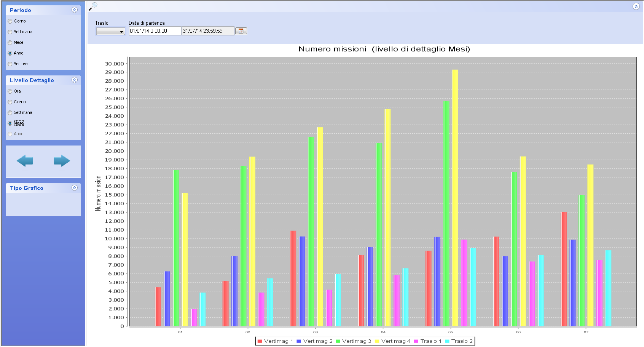The height and width of the screenshot is (347, 644).
Task: Click the y-axis value 30.000
Action: pyautogui.click(x=115, y=64)
